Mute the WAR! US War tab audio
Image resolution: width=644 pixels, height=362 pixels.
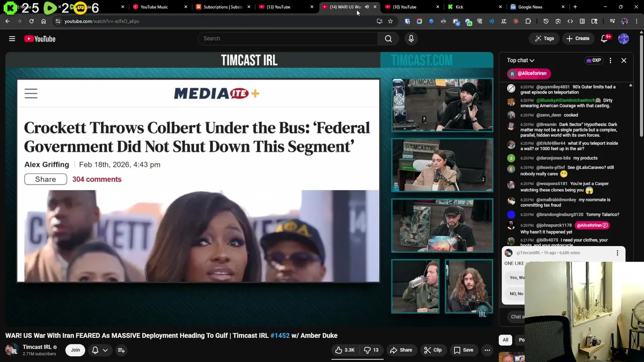pyautogui.click(x=367, y=7)
